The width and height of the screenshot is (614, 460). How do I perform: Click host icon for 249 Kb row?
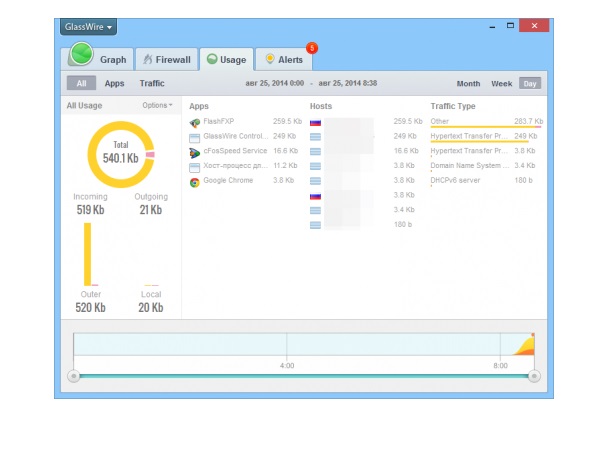point(315,137)
